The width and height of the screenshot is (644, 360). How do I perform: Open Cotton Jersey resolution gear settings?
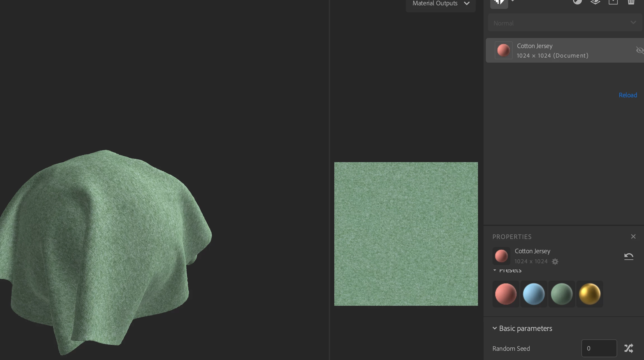click(x=555, y=262)
